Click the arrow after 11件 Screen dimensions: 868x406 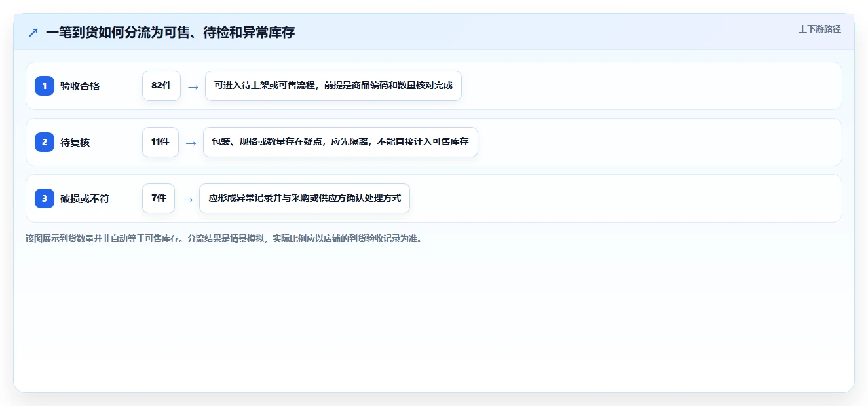tap(191, 143)
